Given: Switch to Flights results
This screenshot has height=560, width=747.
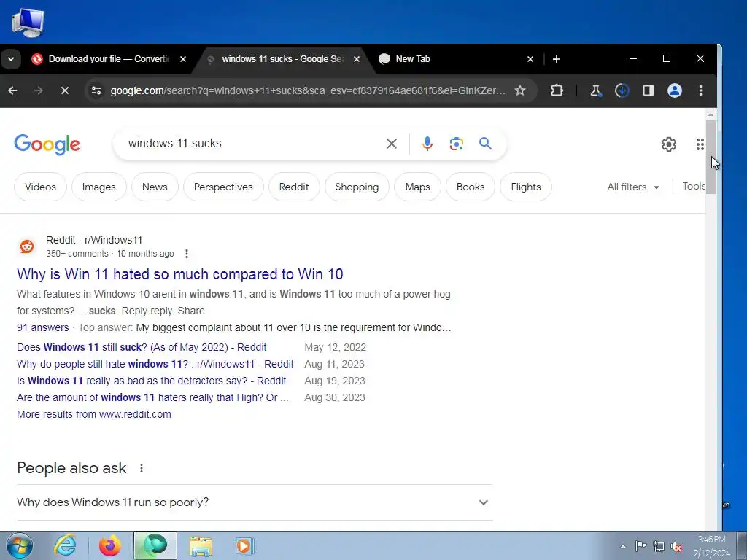Looking at the screenshot, I should 526,187.
